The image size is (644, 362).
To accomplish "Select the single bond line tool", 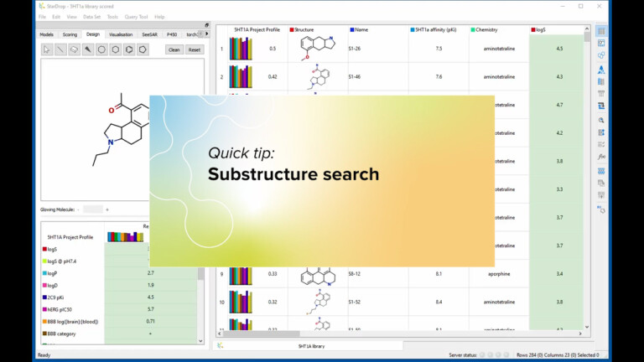I will [60, 49].
